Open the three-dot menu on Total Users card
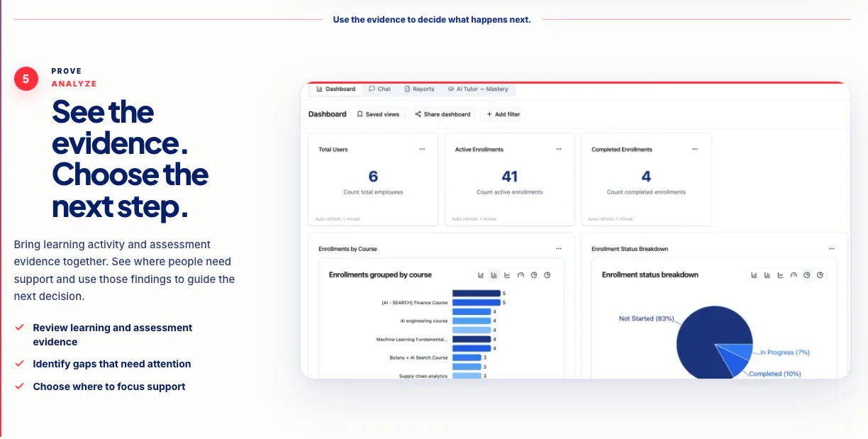Image resolution: width=868 pixels, height=439 pixels. coord(422,149)
